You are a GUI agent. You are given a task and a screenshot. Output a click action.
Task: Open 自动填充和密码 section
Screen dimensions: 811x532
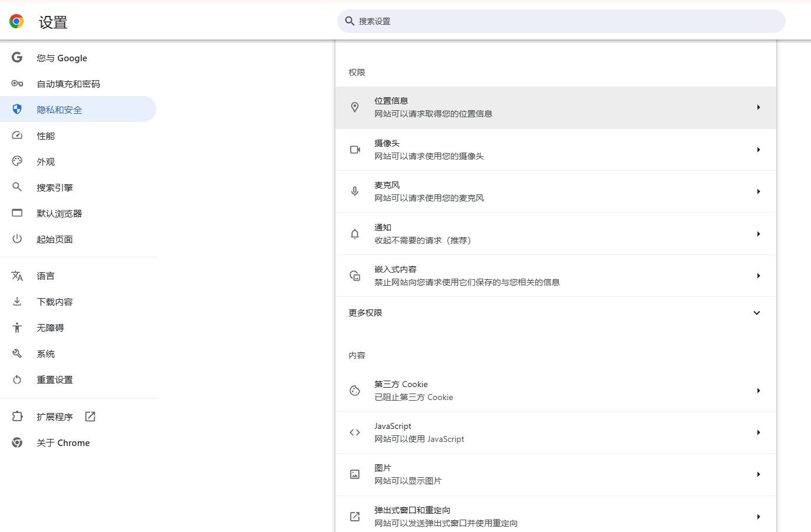(x=78, y=84)
